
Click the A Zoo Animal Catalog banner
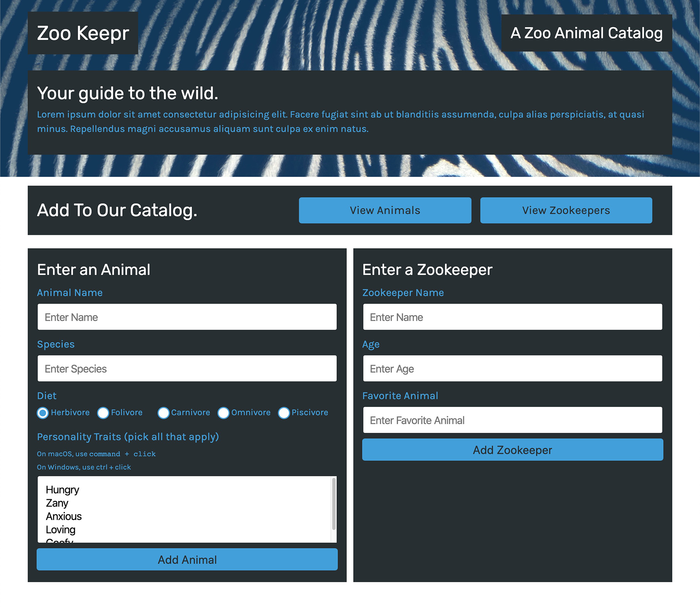pos(587,33)
